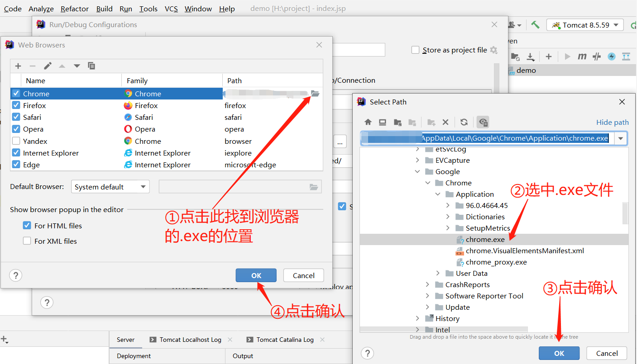Execute Maven goal 'm' icon
The width and height of the screenshot is (637, 364).
582,57
